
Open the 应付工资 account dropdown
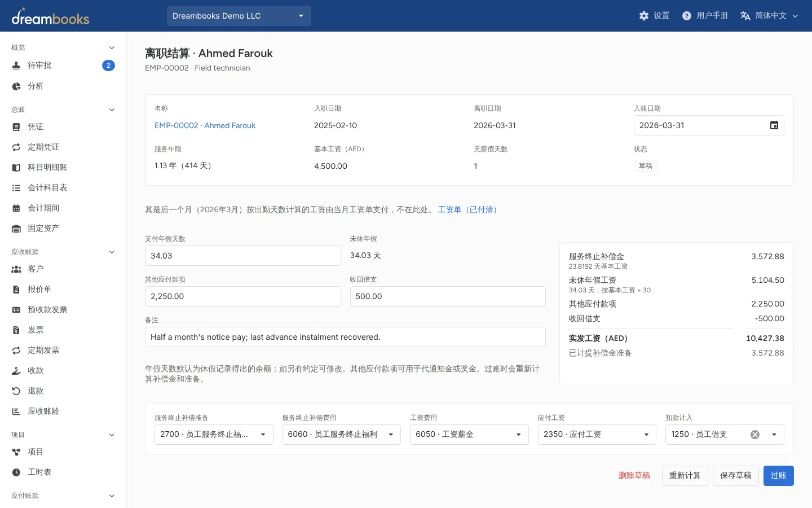click(x=597, y=435)
